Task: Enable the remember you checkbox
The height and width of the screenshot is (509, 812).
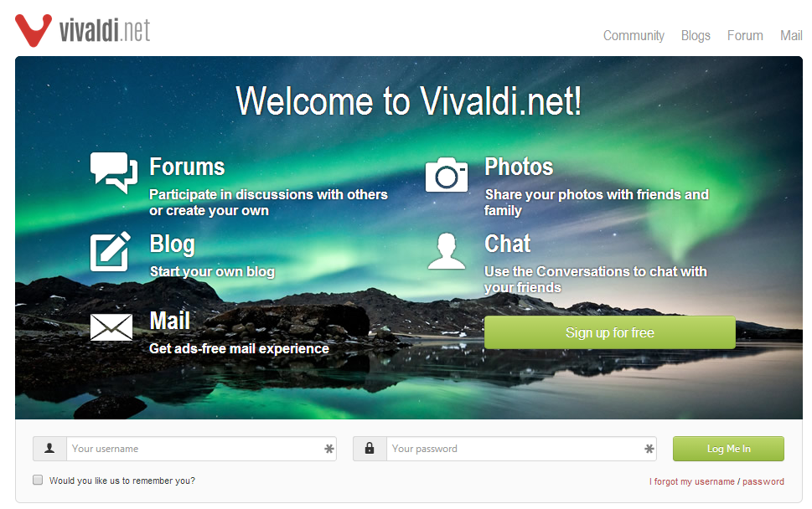Action: [38, 480]
